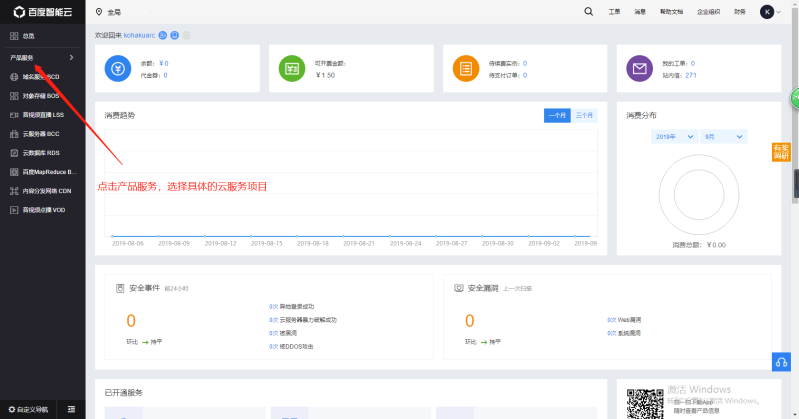Click the 余额 ¥0 balance value
The width and height of the screenshot is (799, 419).
(164, 64)
